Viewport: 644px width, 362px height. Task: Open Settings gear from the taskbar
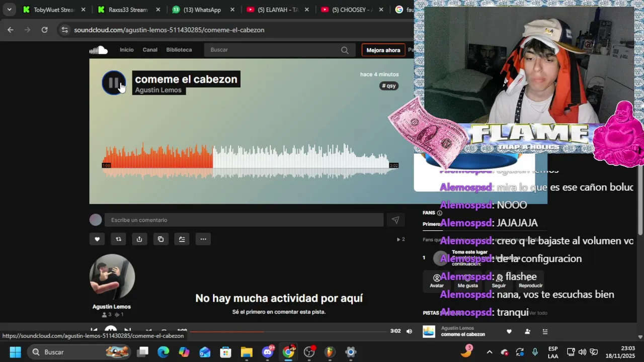coord(351,352)
